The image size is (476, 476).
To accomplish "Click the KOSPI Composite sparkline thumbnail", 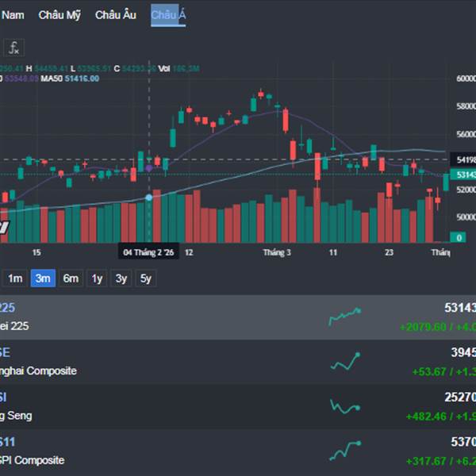I will click(345, 451).
